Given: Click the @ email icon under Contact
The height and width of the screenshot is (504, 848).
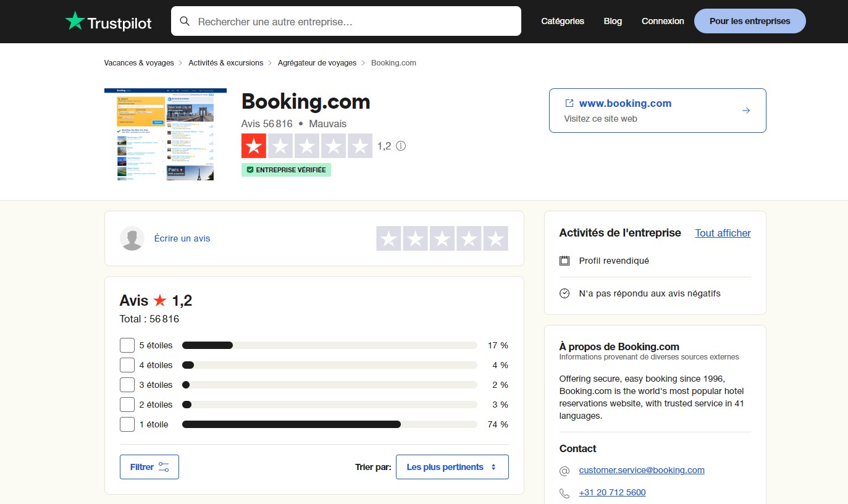Looking at the screenshot, I should (x=565, y=471).
